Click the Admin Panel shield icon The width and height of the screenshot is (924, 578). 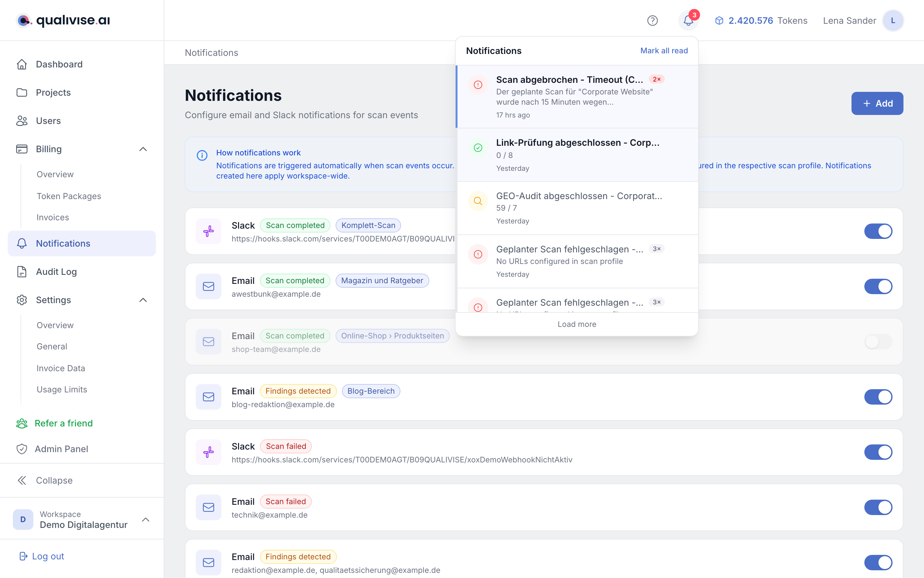(22, 449)
